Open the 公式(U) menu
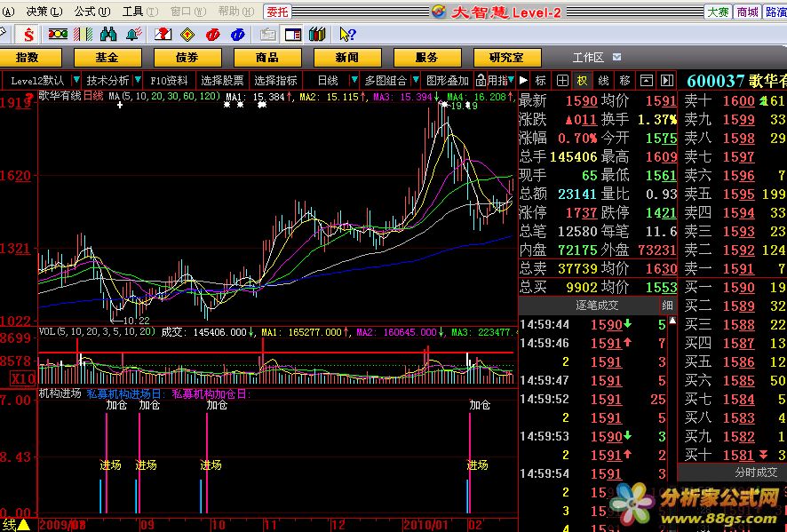Viewport: 787px width, 532px height. pyautogui.click(x=91, y=12)
